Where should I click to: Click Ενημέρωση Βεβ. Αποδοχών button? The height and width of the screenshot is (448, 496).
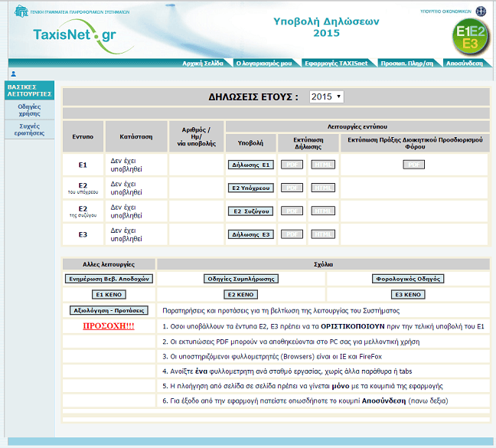pyautogui.click(x=109, y=279)
